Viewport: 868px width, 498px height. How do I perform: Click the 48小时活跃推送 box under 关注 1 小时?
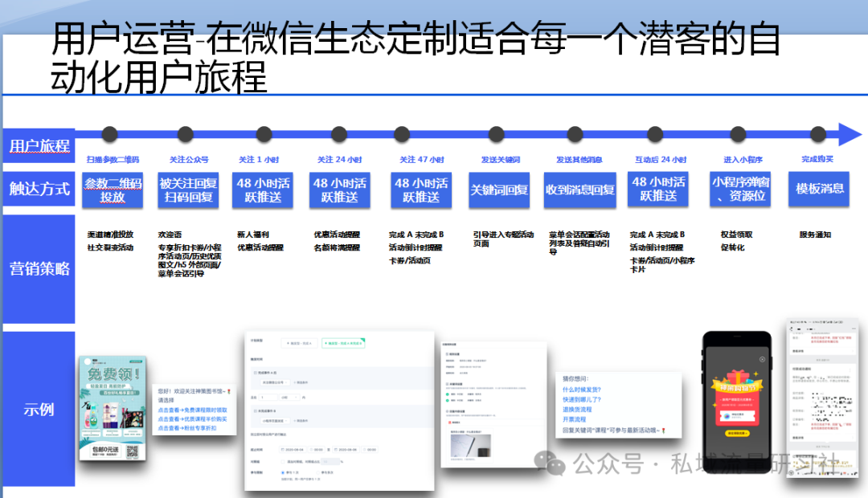tap(263, 190)
